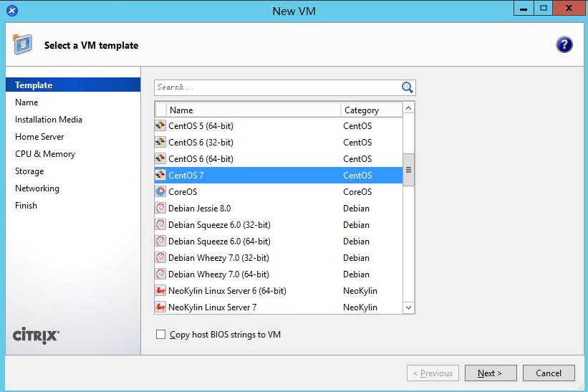588x392 pixels.
Task: Select Debian Wheezy 7.0 (64-bit) template
Action: [279, 274]
